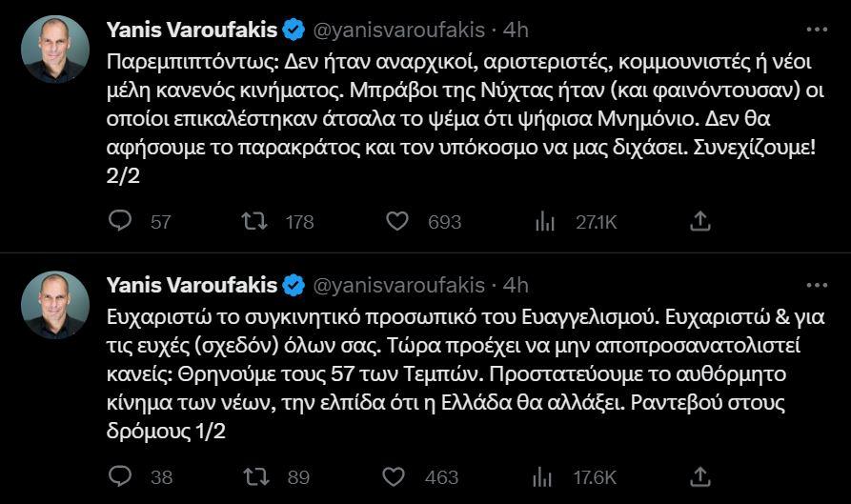Retweet the second tweet with 89 retweets
Image resolution: width=851 pixels, height=504 pixels.
(255, 475)
